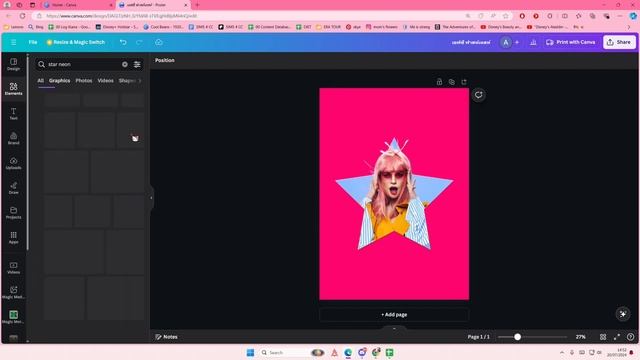Switch to the Shapes tab
The height and width of the screenshot is (360, 640).
(x=127, y=81)
